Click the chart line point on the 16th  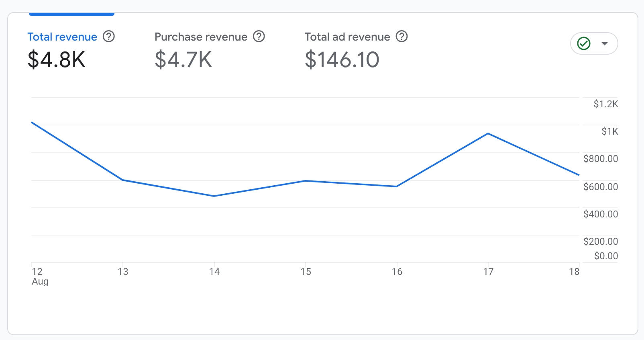coord(397,186)
